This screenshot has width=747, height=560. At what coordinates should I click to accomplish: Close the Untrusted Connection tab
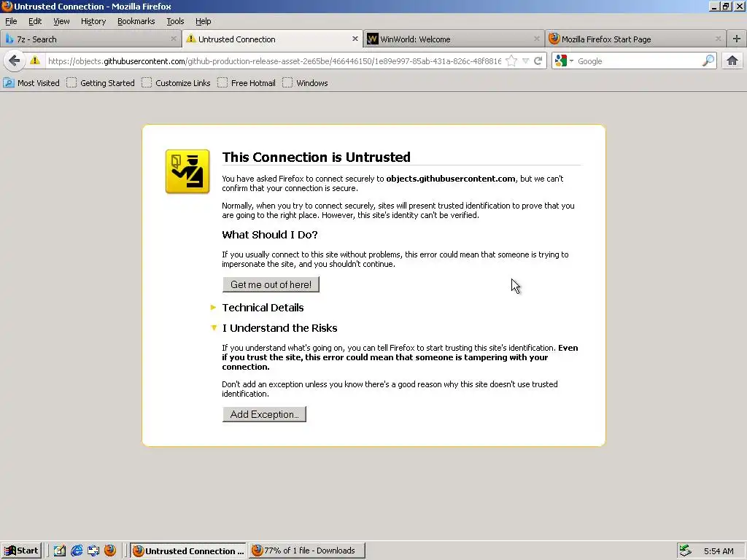(355, 39)
